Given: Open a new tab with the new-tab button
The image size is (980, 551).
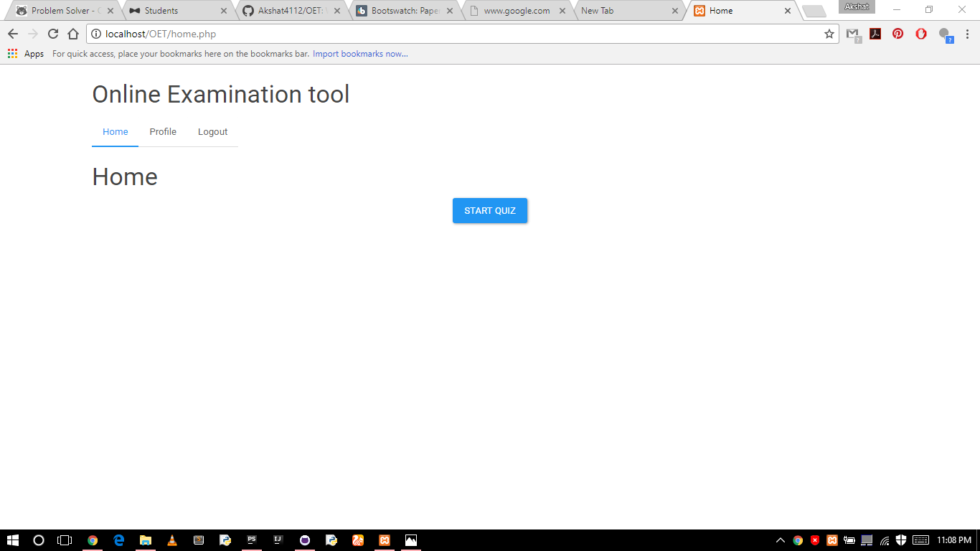Looking at the screenshot, I should (x=814, y=11).
